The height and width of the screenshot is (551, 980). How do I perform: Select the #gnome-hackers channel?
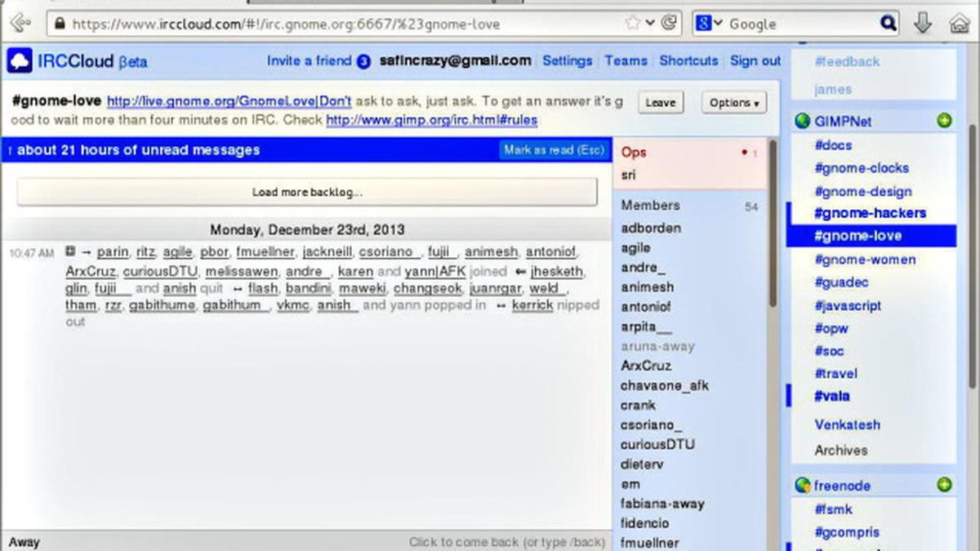(870, 213)
